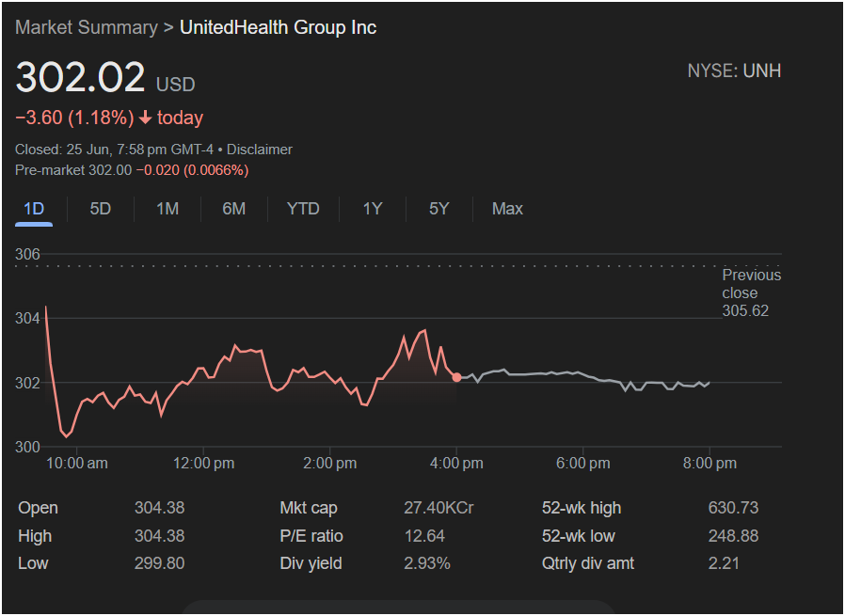Image resolution: width=845 pixels, height=616 pixels.
Task: Click the −3.60 (1.18%) today change text
Action: 109,118
